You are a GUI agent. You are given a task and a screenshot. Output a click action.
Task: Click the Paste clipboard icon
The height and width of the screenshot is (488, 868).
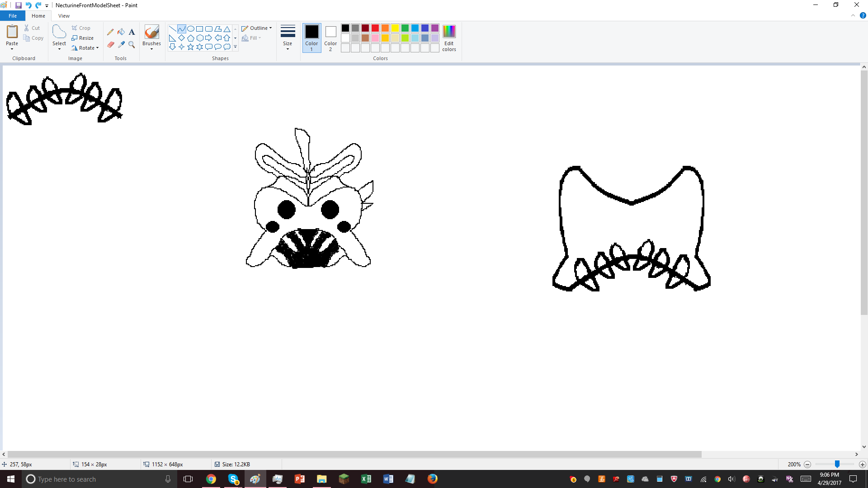pyautogui.click(x=12, y=32)
